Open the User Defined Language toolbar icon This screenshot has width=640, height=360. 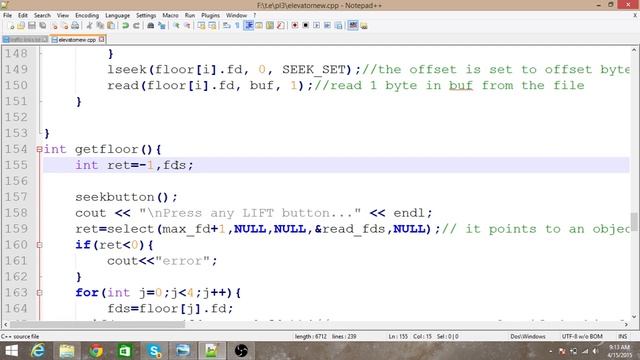tap(259, 26)
